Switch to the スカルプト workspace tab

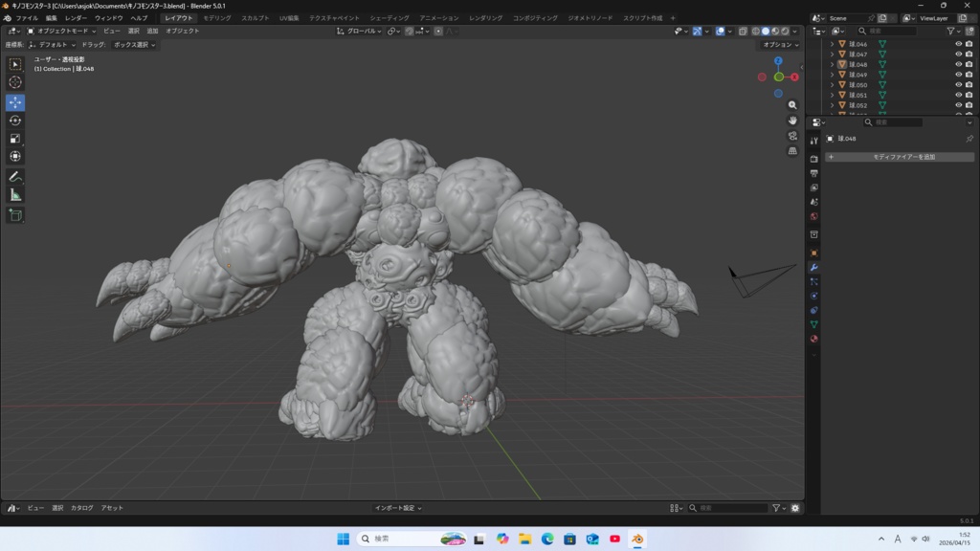[255, 18]
